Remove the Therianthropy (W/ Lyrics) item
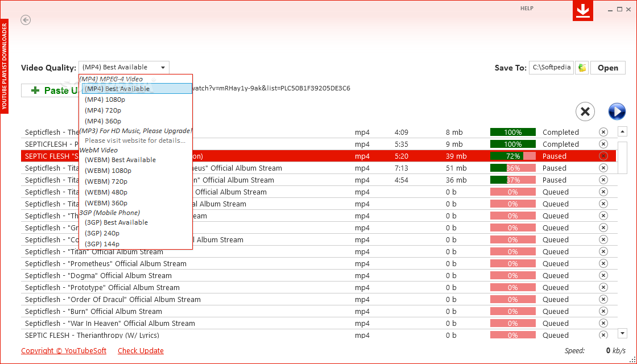This screenshot has width=637, height=364. (603, 335)
